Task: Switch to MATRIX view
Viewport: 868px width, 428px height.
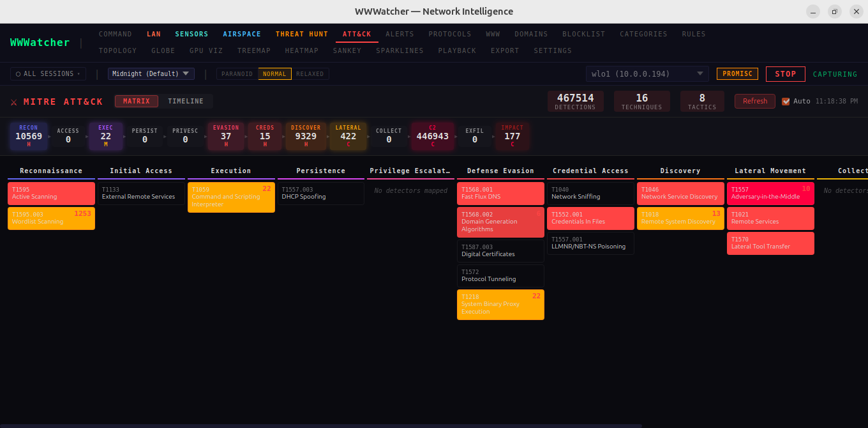Action: 137,101
